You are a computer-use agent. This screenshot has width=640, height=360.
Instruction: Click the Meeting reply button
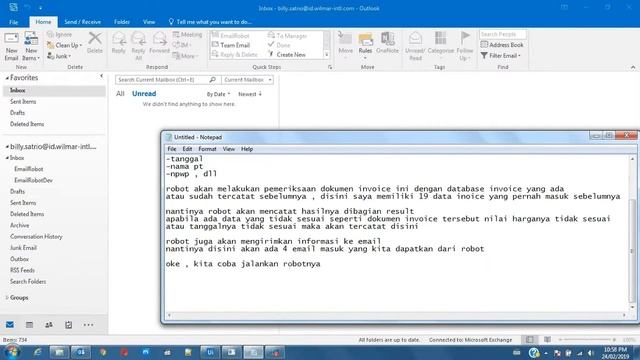[187, 35]
